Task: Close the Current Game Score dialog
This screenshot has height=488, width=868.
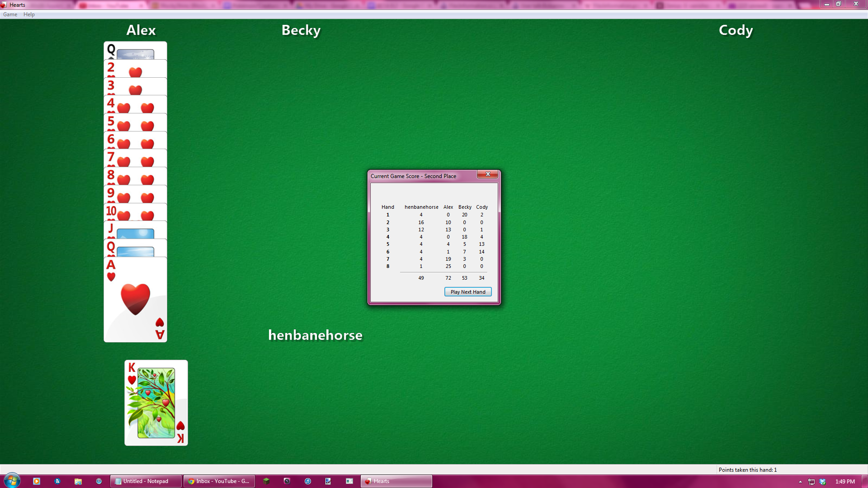Action: (488, 174)
